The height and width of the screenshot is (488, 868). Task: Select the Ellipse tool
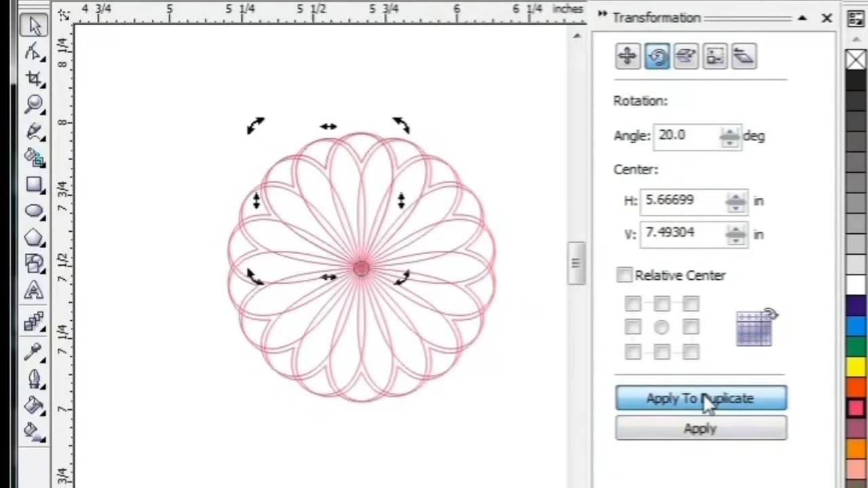[x=34, y=211]
